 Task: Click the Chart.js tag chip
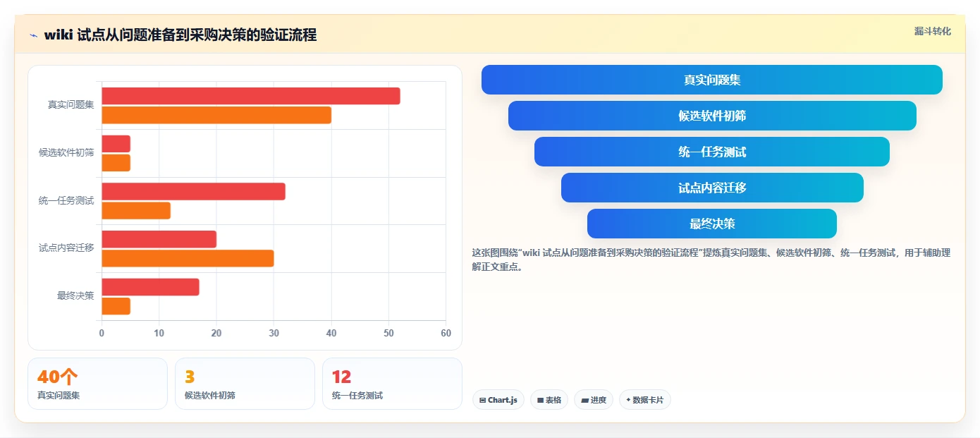pos(498,400)
